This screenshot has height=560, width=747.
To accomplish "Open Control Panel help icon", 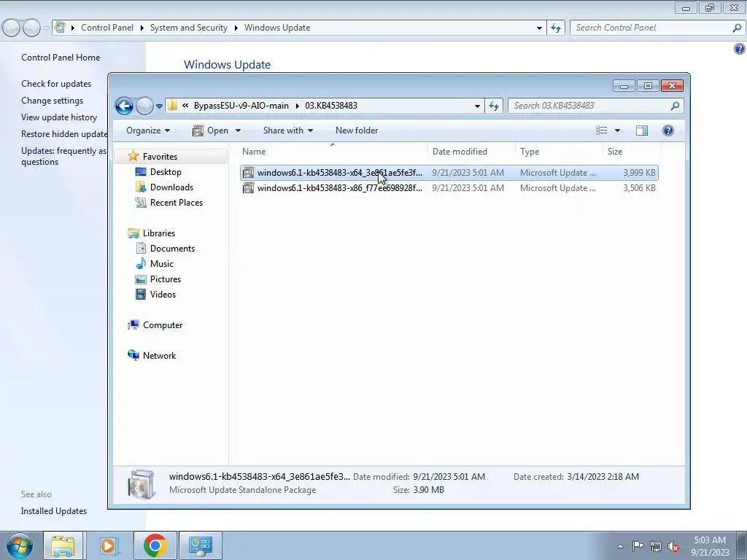I will tap(739, 49).
